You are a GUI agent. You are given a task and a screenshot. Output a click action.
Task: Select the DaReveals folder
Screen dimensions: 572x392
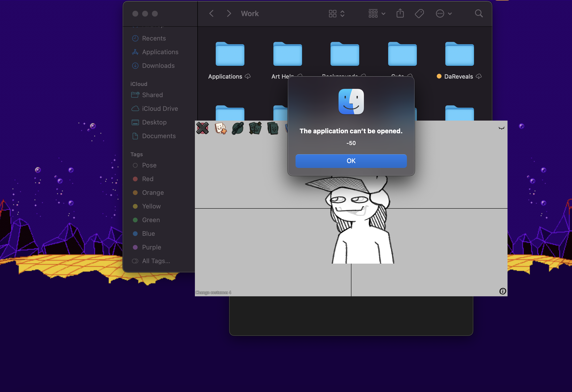(x=459, y=54)
